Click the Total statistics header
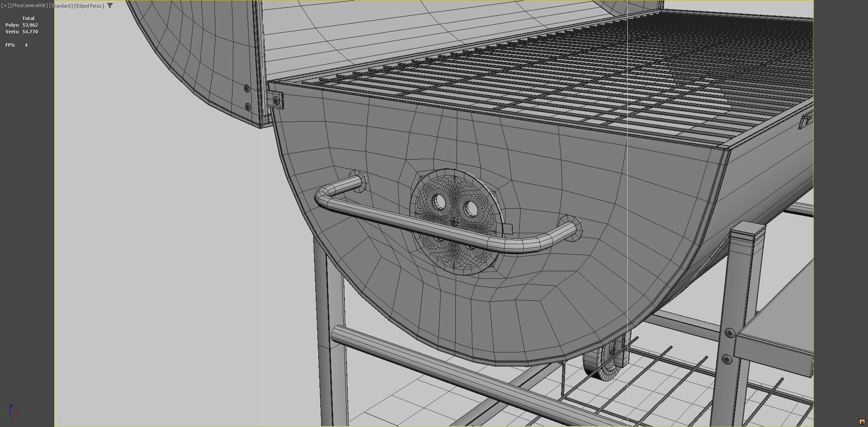The height and width of the screenshot is (427, 868). (x=28, y=18)
